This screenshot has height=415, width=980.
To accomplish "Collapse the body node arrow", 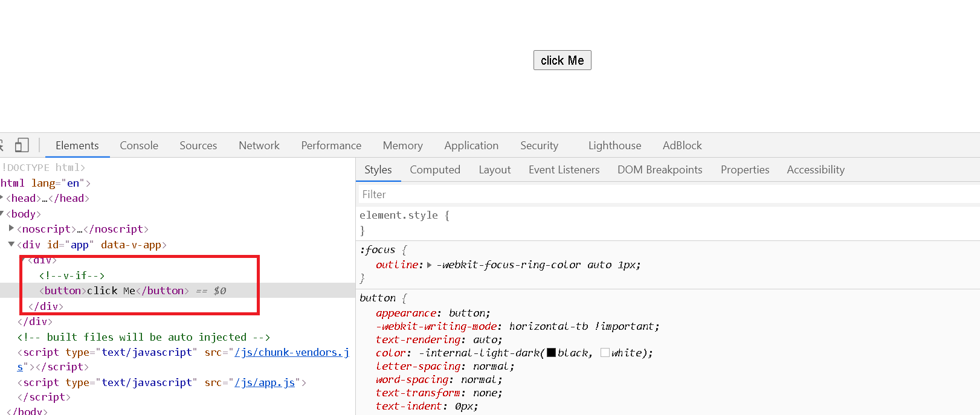I will [x=2, y=213].
